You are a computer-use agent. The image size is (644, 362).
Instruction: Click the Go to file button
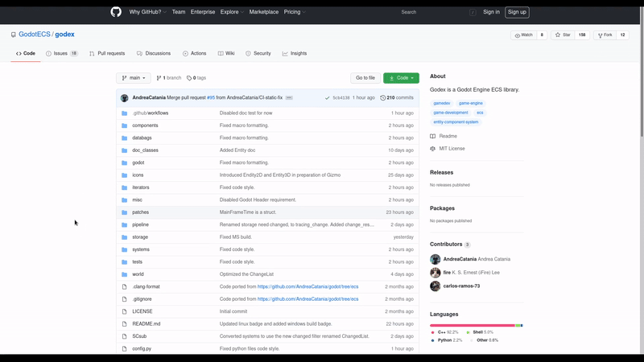pyautogui.click(x=365, y=78)
